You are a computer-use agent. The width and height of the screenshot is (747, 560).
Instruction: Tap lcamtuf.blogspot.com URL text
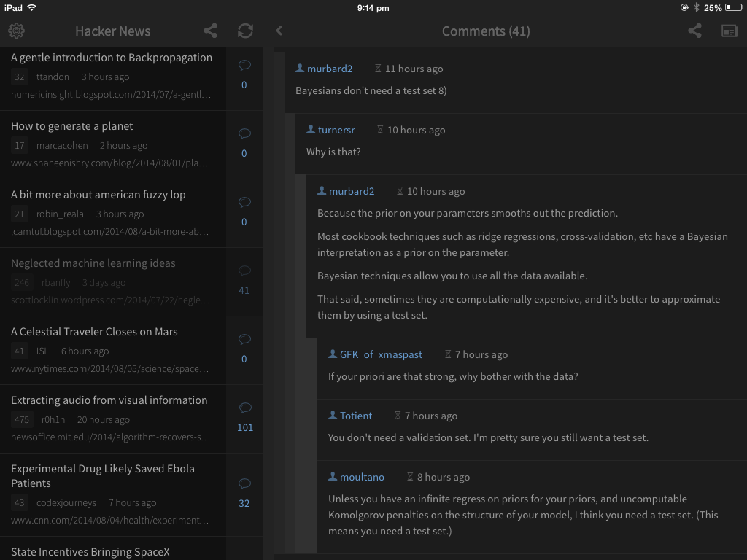[x=109, y=232]
